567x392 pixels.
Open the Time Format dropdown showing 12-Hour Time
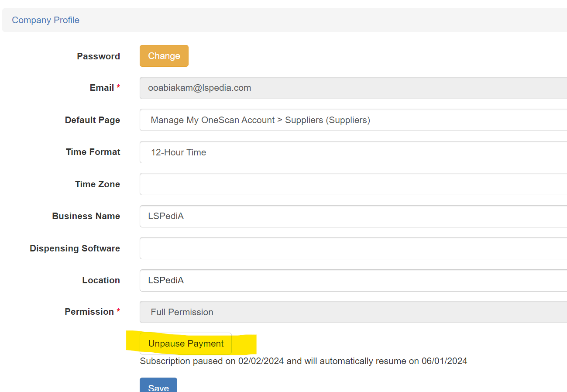(x=353, y=152)
